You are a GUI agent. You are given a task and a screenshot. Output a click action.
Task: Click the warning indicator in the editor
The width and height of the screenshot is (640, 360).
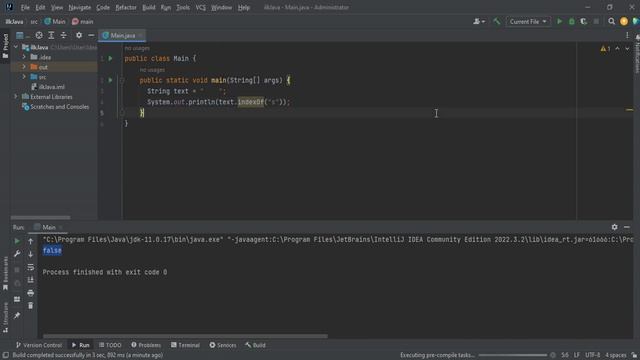[x=605, y=49]
